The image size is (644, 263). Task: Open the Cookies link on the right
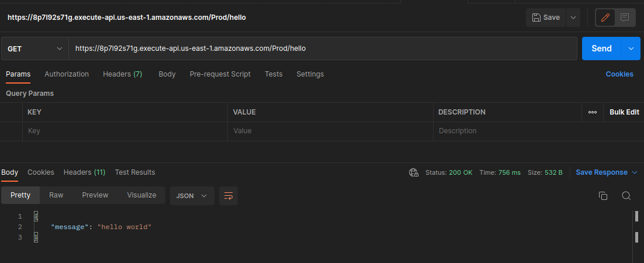(619, 74)
